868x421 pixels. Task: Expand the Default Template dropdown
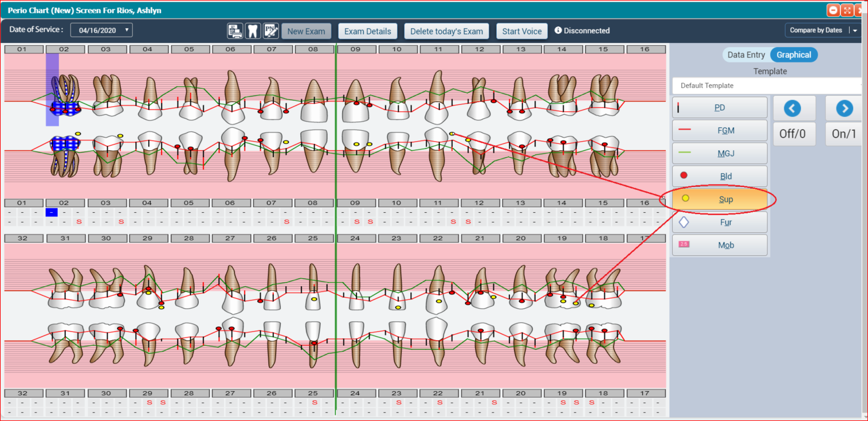pyautogui.click(x=768, y=85)
